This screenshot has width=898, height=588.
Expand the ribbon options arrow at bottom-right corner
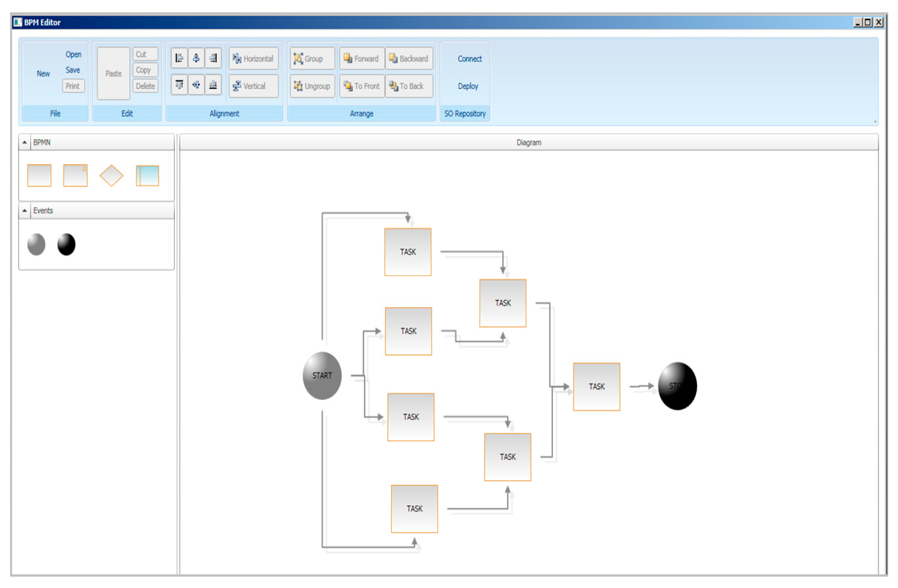[x=875, y=122]
